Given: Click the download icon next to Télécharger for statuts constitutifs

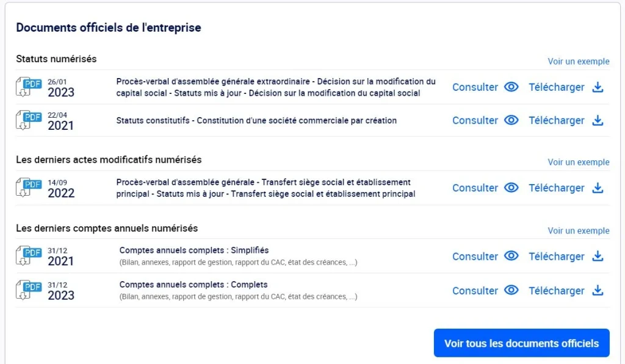Looking at the screenshot, I should 597,120.
